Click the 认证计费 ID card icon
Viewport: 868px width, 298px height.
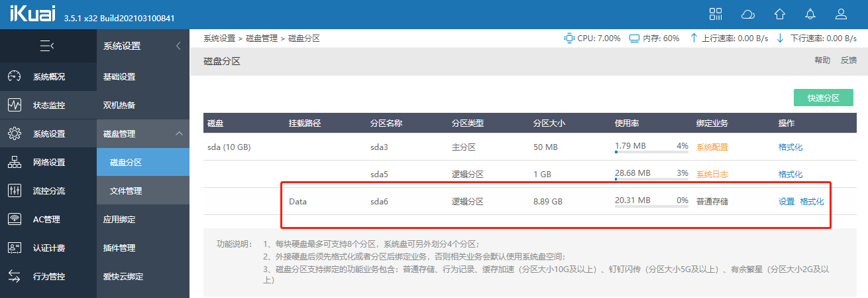click(x=15, y=248)
